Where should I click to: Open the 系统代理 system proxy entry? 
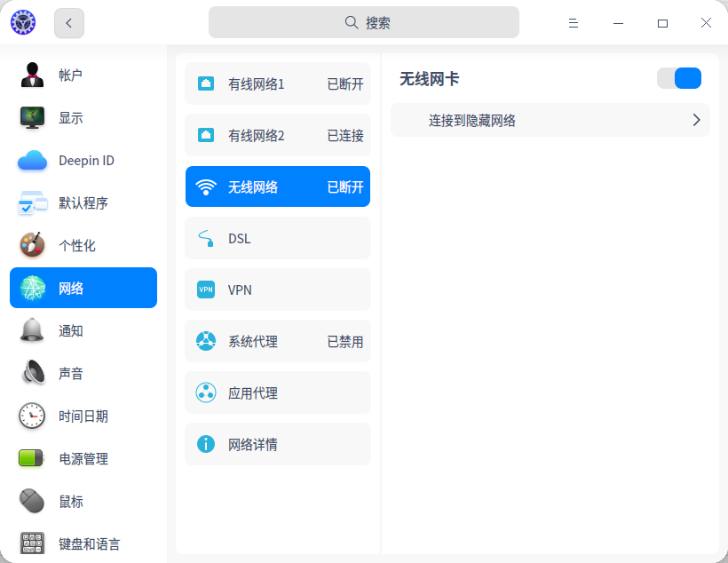[x=278, y=341]
